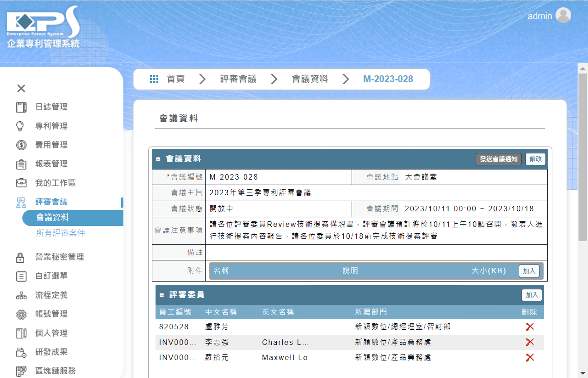Click the fee management dollar coin icon
This screenshot has height=378, width=588.
(x=21, y=145)
